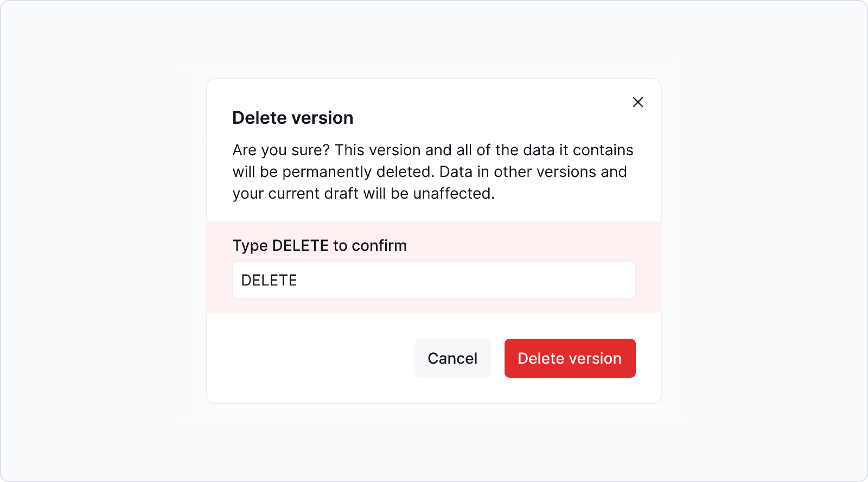868x482 pixels.
Task: Close the Delete version dialog via the X
Action: coord(637,102)
